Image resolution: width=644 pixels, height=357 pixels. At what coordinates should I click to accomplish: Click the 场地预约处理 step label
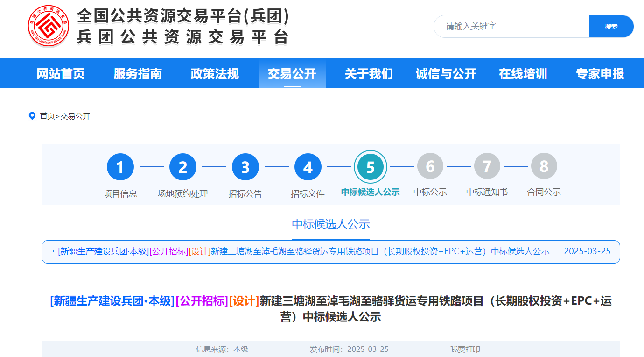183,193
